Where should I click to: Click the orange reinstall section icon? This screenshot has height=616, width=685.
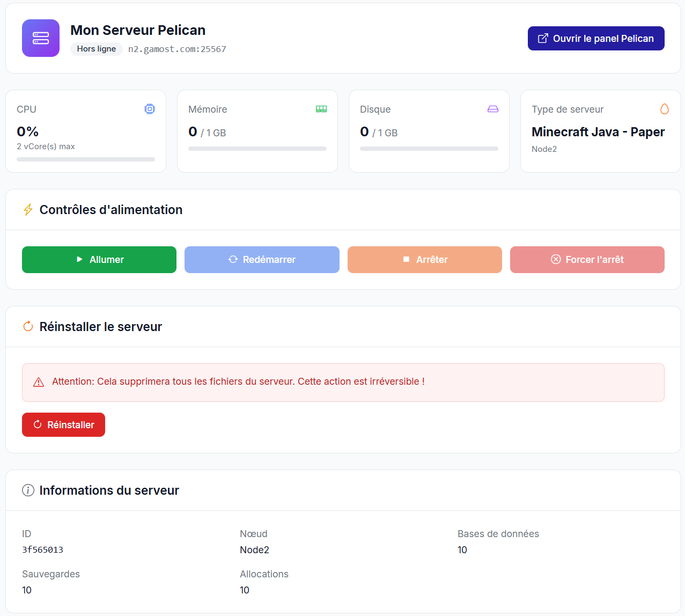(28, 326)
